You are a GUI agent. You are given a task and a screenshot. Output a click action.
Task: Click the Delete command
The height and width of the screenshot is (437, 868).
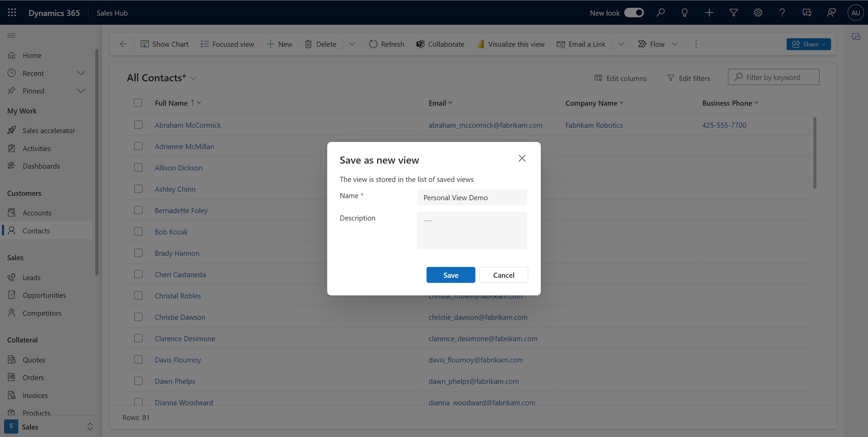[x=320, y=44]
